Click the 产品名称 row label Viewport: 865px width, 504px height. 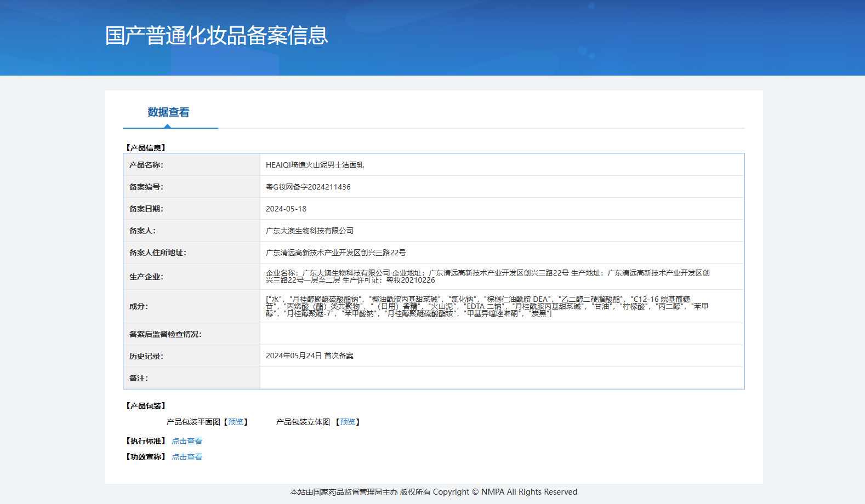(146, 165)
